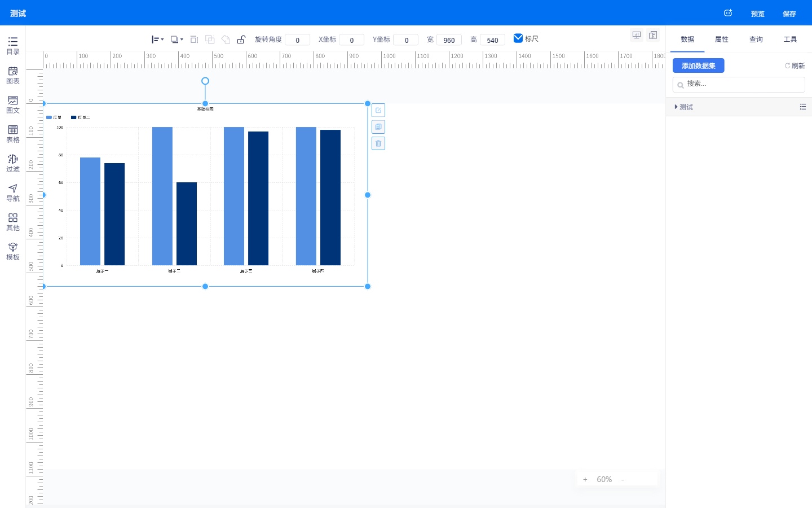The height and width of the screenshot is (508, 812).
Task: Switch to mobile device layout icon
Action: pos(653,35)
